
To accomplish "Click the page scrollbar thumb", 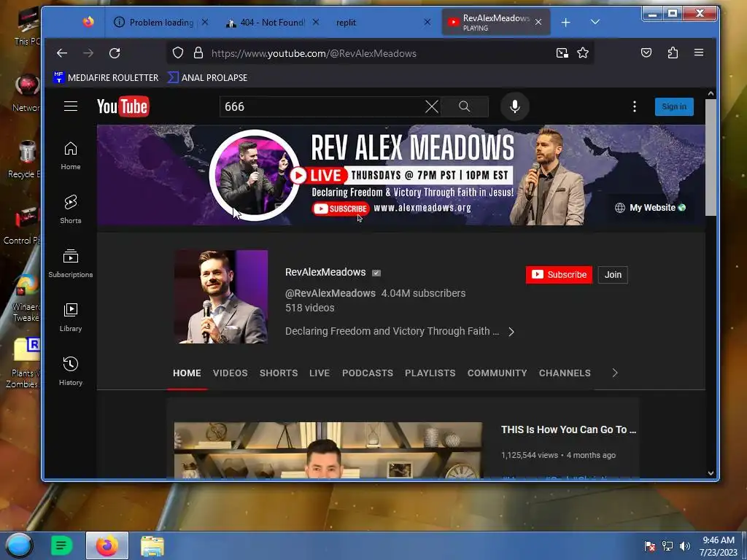I will coord(711,157).
